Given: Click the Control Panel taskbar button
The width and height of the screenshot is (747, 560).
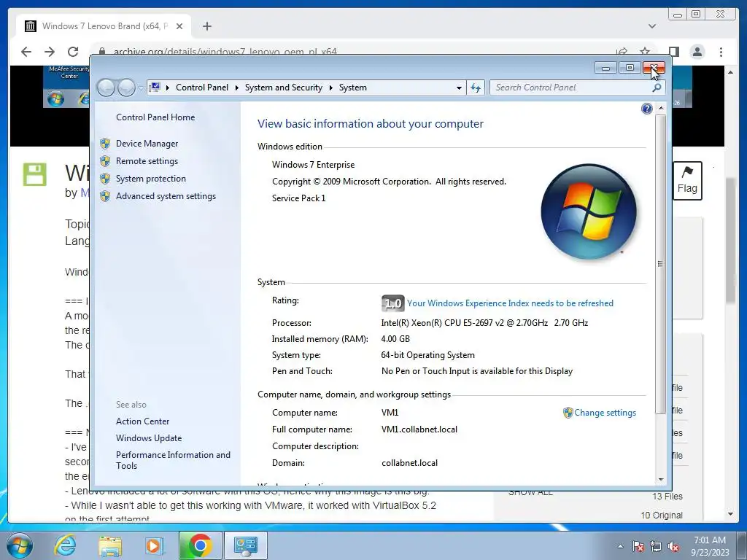Looking at the screenshot, I should coord(245,545).
